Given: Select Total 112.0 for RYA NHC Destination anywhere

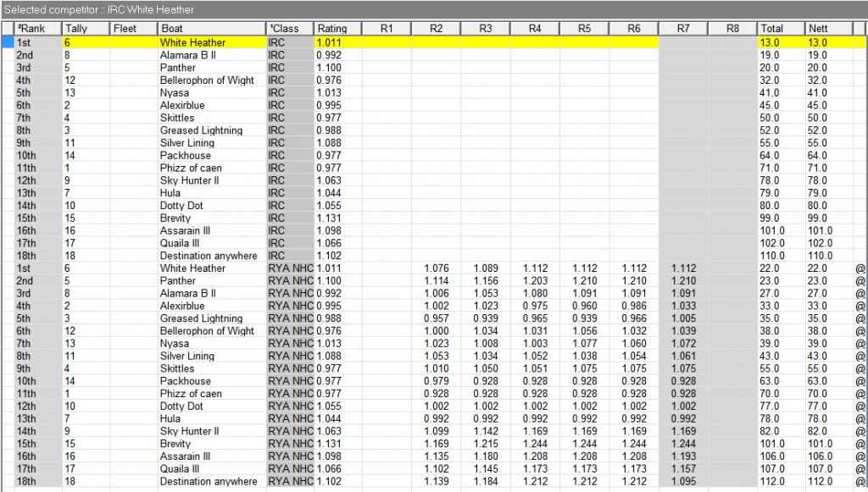Looking at the screenshot, I should [x=772, y=482].
